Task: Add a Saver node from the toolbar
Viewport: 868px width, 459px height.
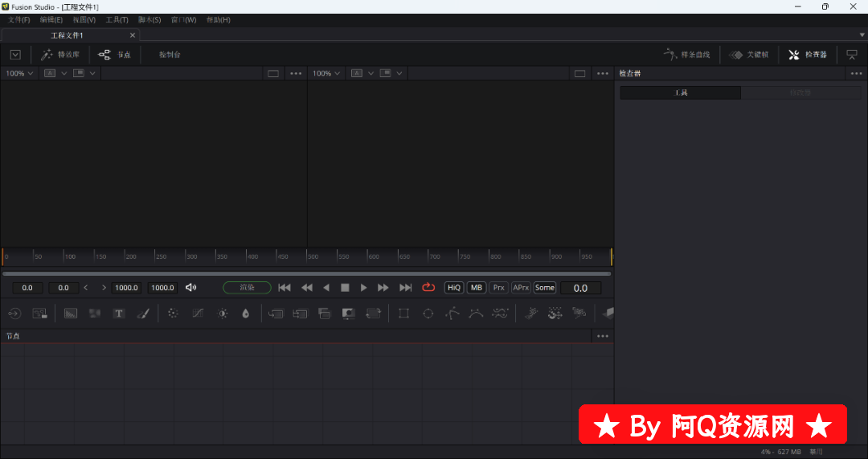Action: pyautogui.click(x=39, y=314)
